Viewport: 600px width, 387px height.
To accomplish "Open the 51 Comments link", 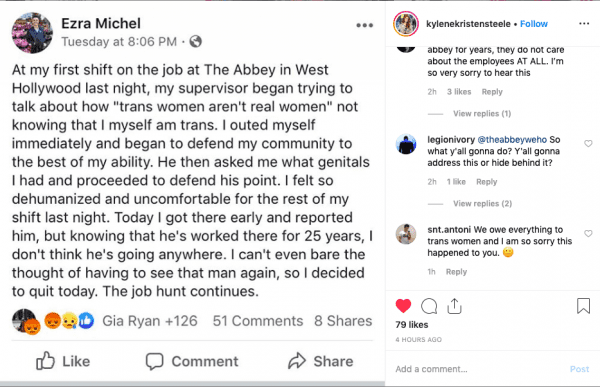I will [258, 321].
